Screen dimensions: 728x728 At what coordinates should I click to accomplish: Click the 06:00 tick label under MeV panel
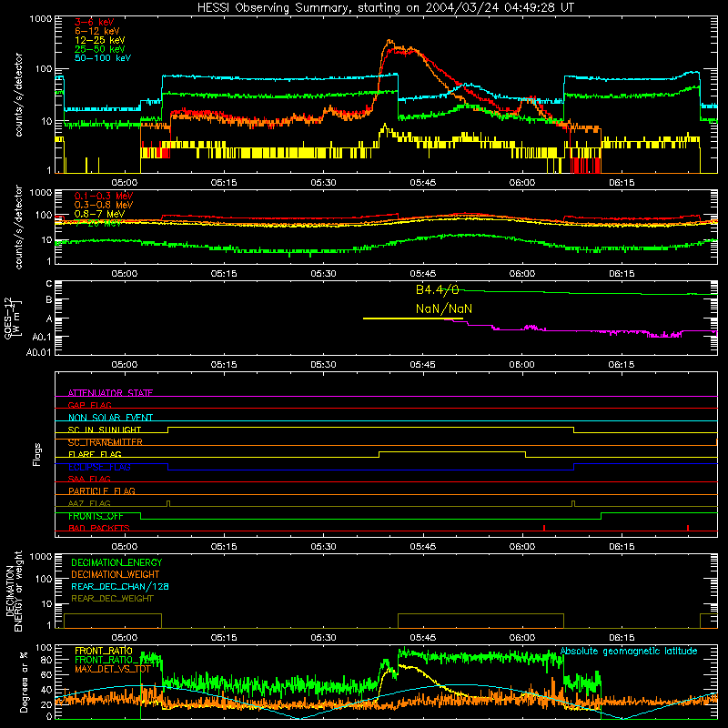coord(521,274)
